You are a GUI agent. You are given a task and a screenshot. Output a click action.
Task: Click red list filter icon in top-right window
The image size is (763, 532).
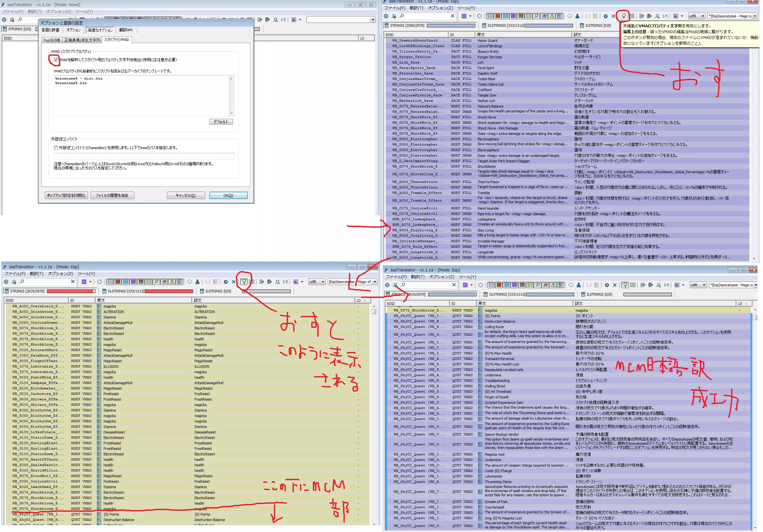[498, 16]
